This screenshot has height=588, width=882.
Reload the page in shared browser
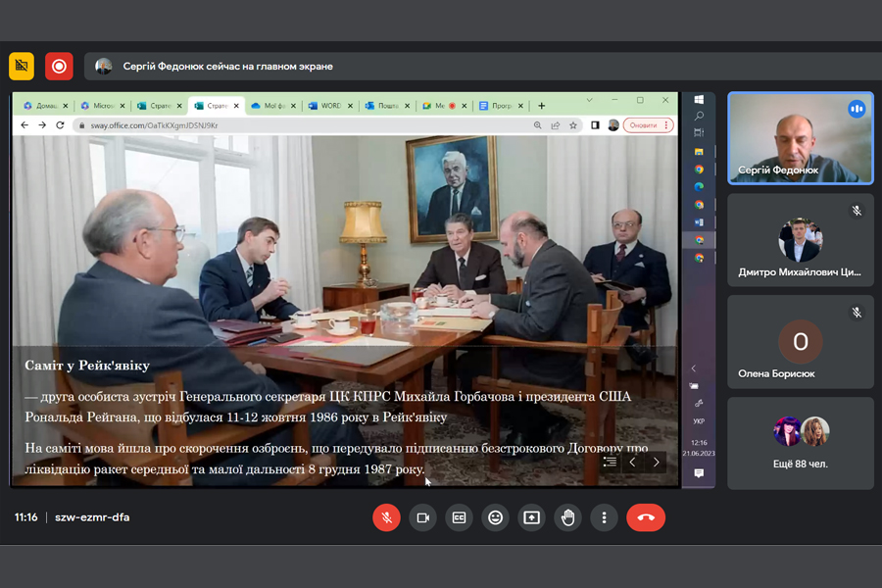(60, 124)
